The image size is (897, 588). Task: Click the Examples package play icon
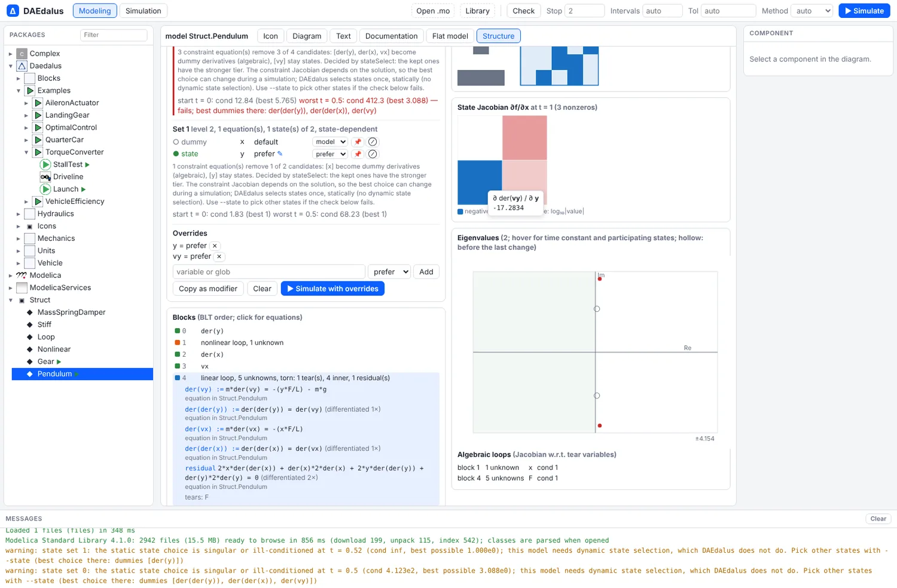(30, 91)
